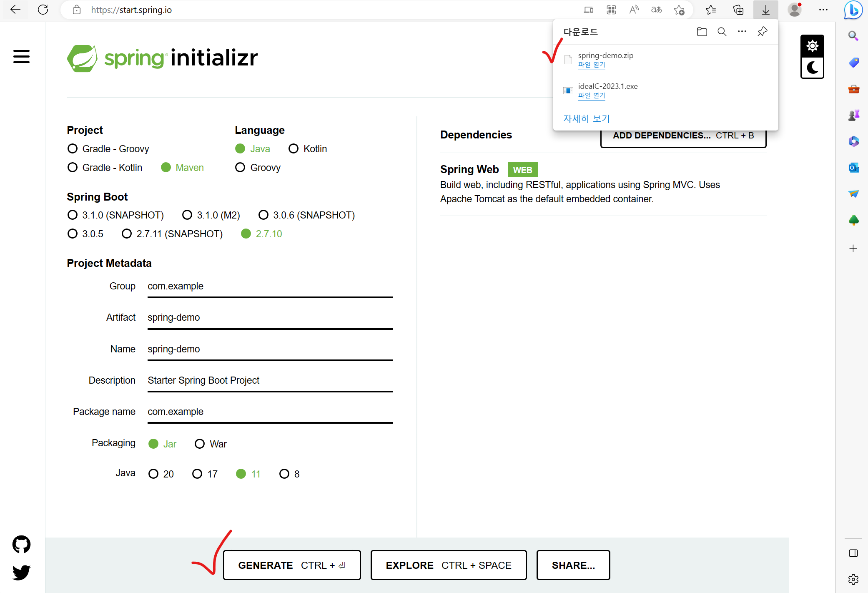Choose Kotlin as the language
The height and width of the screenshot is (593, 868).
(294, 149)
